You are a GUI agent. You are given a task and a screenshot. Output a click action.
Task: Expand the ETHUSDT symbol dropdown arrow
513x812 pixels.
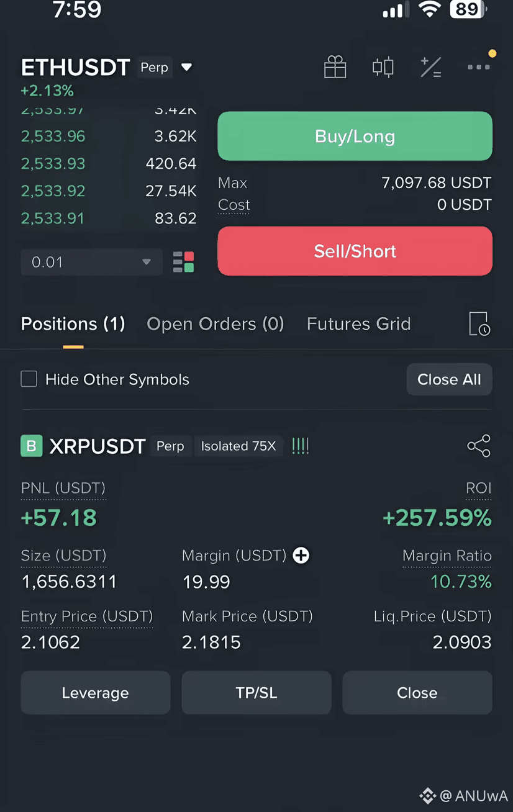pyautogui.click(x=186, y=67)
